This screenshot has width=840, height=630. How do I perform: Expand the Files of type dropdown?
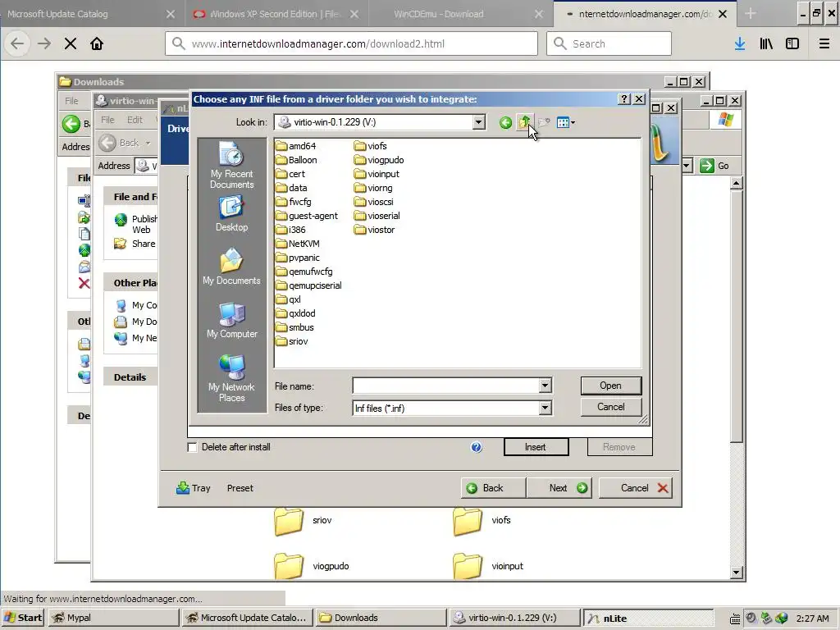(x=545, y=409)
